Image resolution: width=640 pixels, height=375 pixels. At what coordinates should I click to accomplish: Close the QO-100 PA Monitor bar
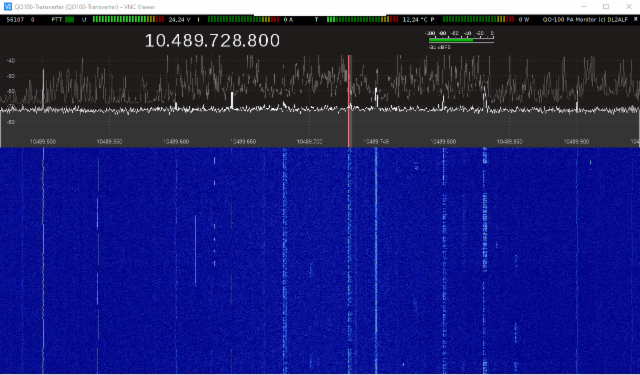[x=635, y=19]
